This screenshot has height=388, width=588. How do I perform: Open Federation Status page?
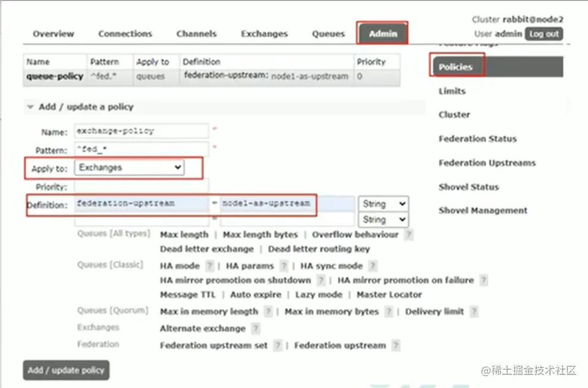[478, 139]
